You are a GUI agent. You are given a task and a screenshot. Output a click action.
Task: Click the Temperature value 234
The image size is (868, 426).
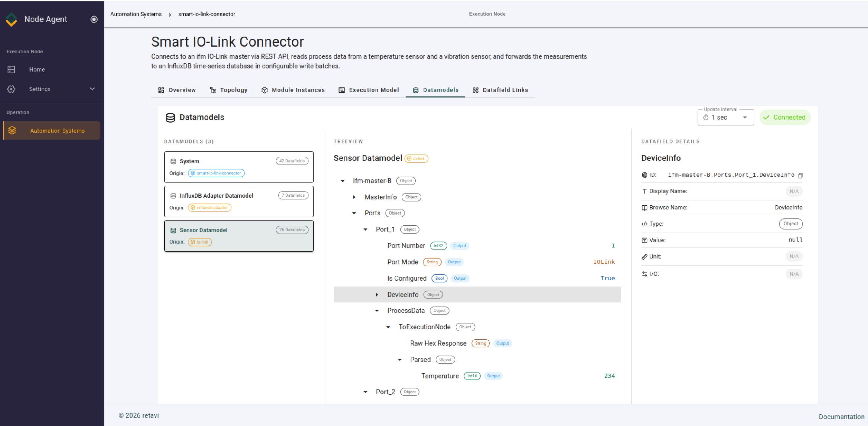tap(609, 376)
